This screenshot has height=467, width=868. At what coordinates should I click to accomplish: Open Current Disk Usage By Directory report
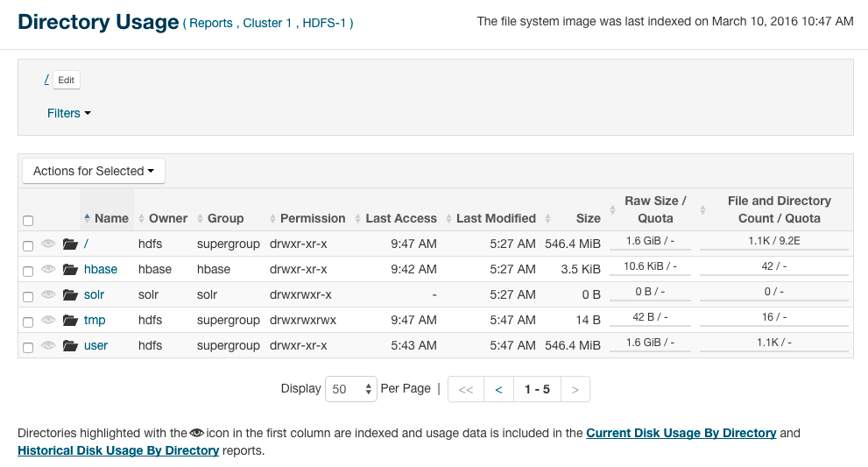681,433
